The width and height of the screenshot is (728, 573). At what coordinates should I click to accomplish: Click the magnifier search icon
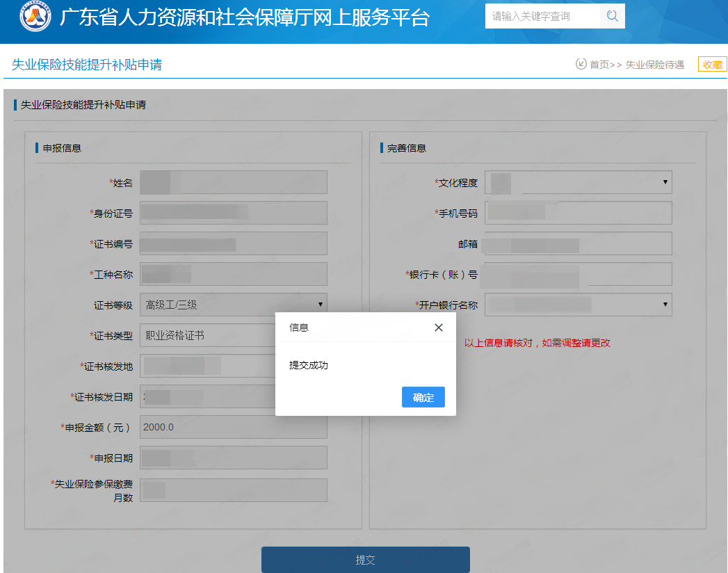point(612,16)
